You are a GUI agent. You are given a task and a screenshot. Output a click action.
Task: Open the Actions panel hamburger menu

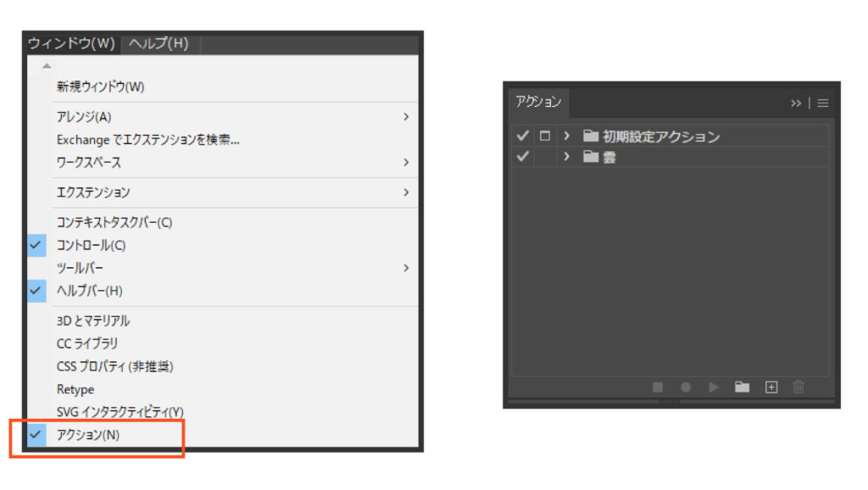tap(823, 103)
